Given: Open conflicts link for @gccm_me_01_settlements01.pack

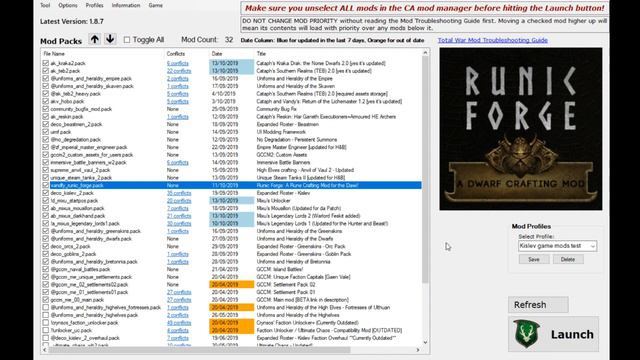Looking at the screenshot, I should pyautogui.click(x=179, y=292).
